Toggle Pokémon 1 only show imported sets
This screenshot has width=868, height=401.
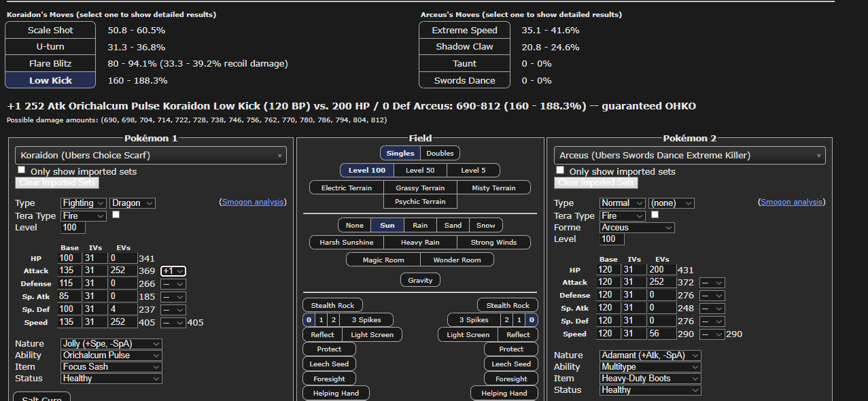coord(22,171)
